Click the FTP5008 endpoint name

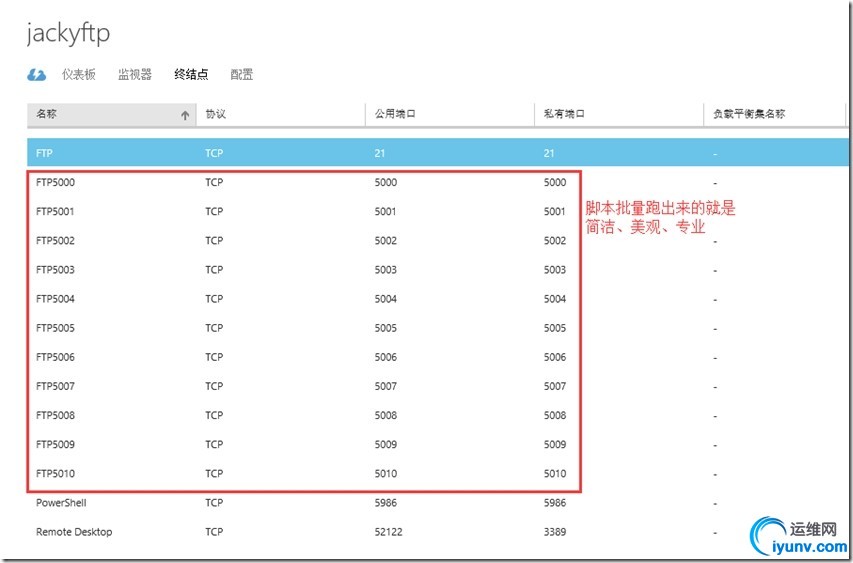[55, 415]
